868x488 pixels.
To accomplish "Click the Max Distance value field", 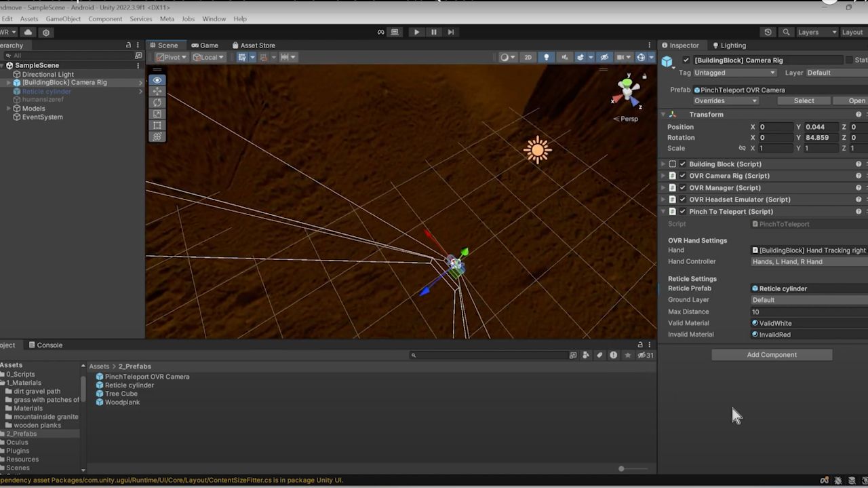I will [x=809, y=312].
